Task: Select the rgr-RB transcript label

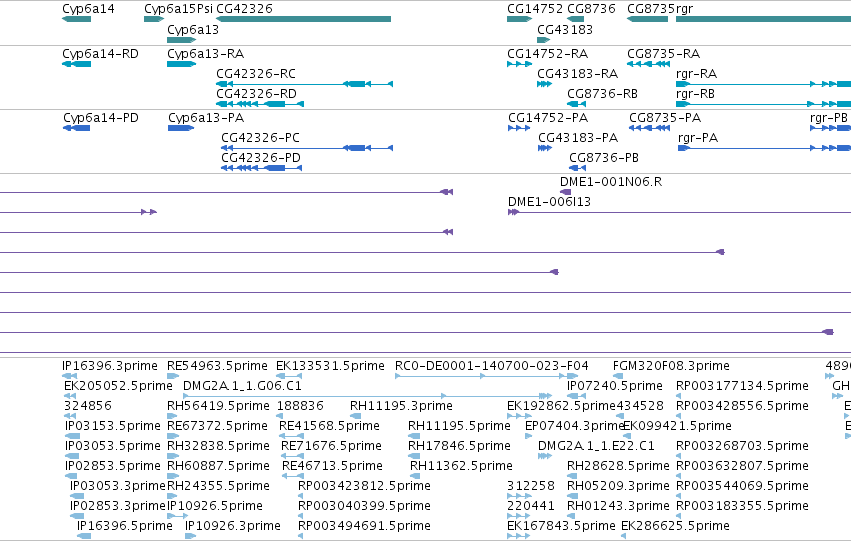Action: [695, 93]
